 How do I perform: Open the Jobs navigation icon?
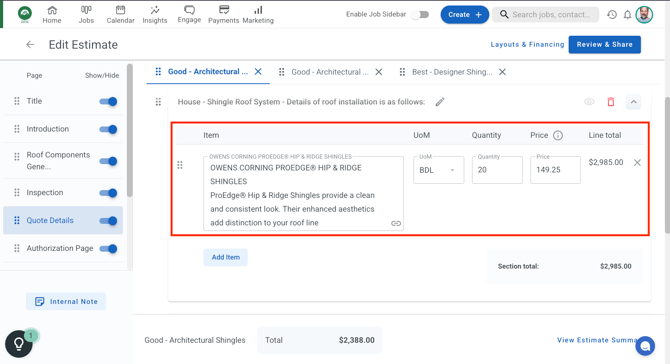(86, 14)
